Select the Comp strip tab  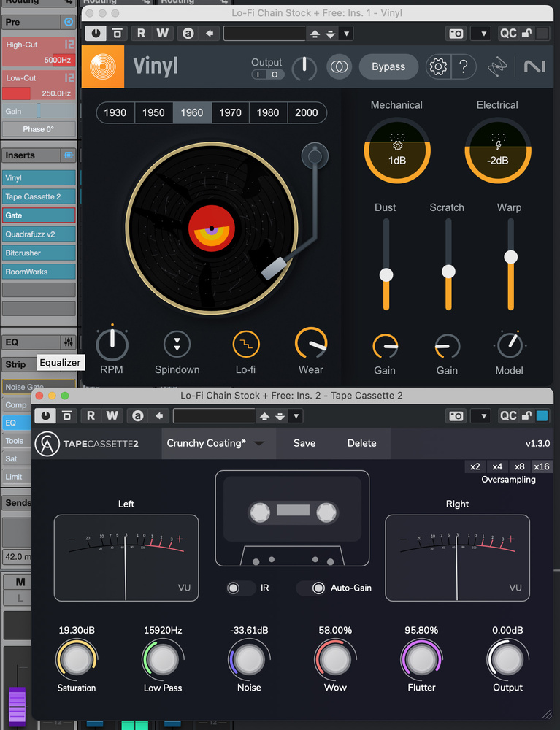pos(16,405)
